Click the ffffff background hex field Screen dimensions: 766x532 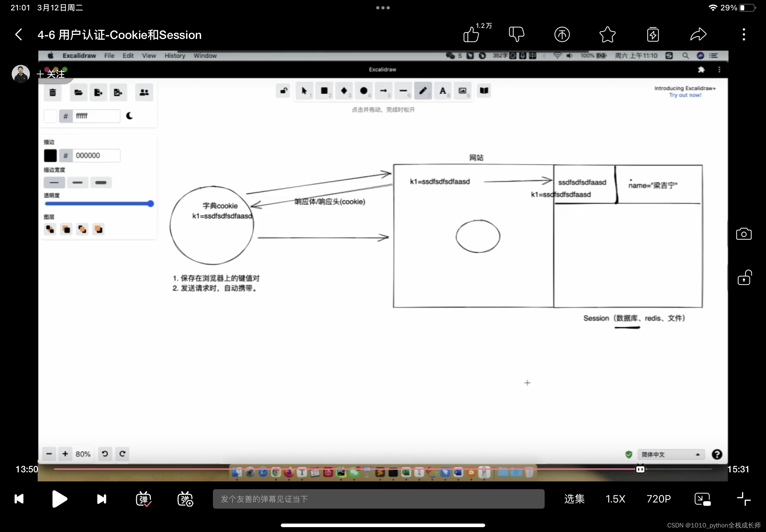(x=96, y=116)
